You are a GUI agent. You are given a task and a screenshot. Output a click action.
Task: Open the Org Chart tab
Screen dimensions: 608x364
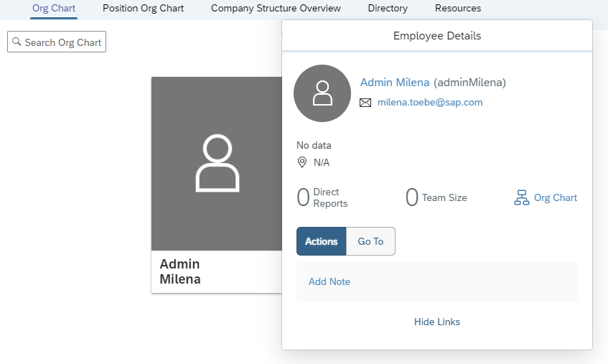(54, 8)
